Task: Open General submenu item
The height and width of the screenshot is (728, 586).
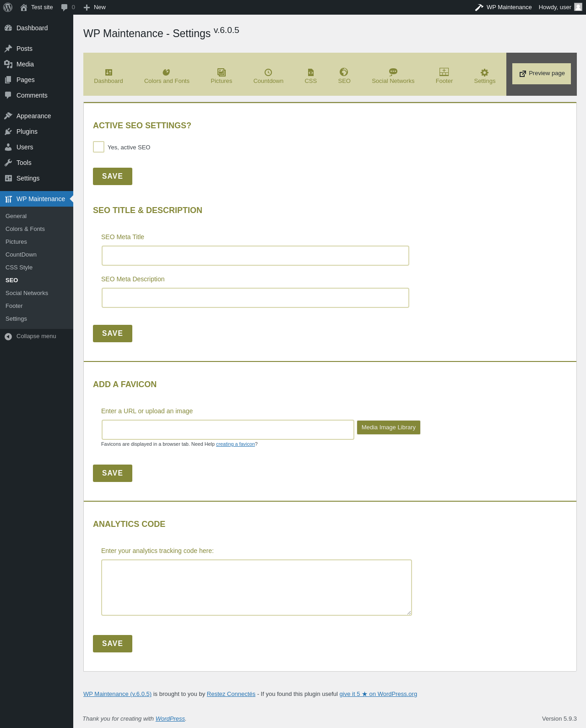Action: tap(16, 216)
